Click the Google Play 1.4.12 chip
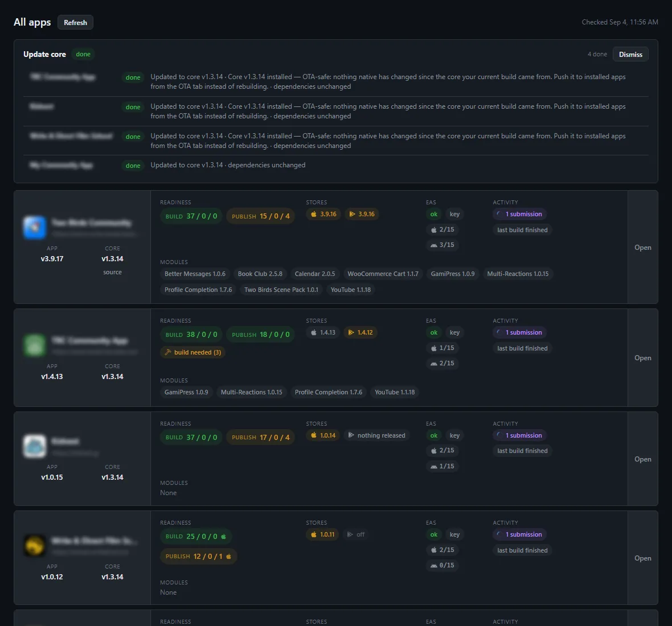The image size is (672, 626). point(360,332)
